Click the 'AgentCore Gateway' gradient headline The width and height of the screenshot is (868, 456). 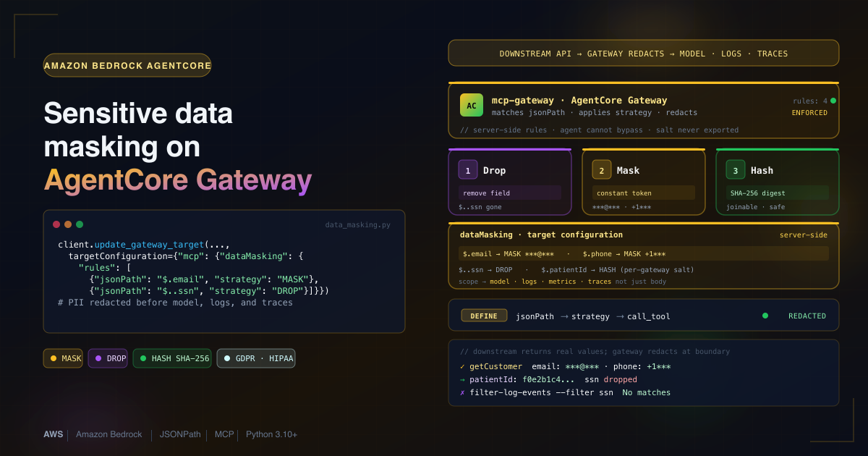[178, 180]
